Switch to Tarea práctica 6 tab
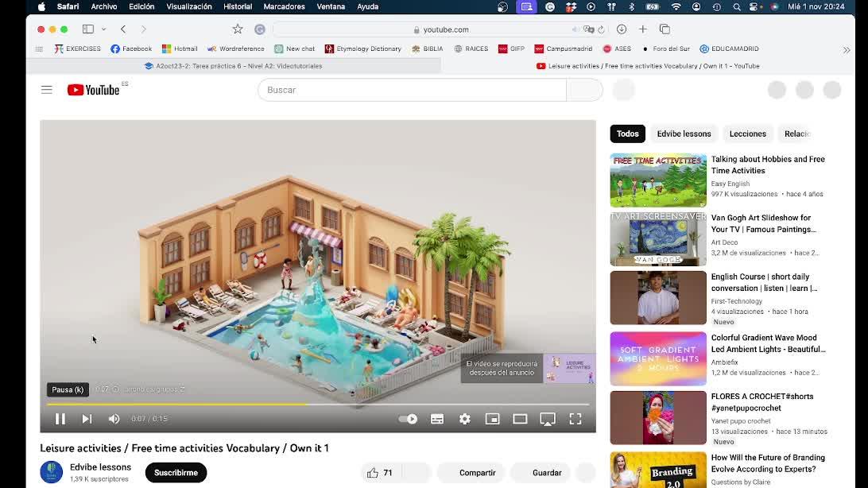Image resolution: width=868 pixels, height=488 pixels. pos(233,66)
